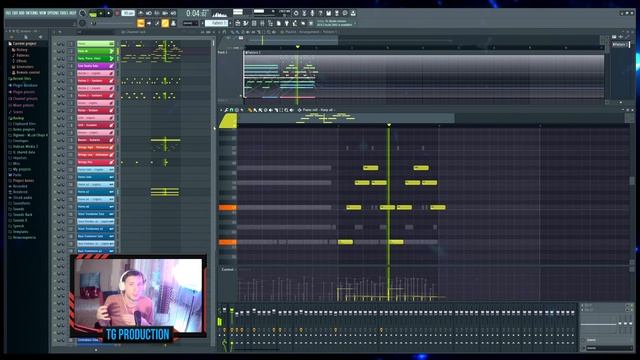The image size is (640, 360).
Task: Turn the main pitch knob below volume knob
Action: pyautogui.click(x=82, y=23)
